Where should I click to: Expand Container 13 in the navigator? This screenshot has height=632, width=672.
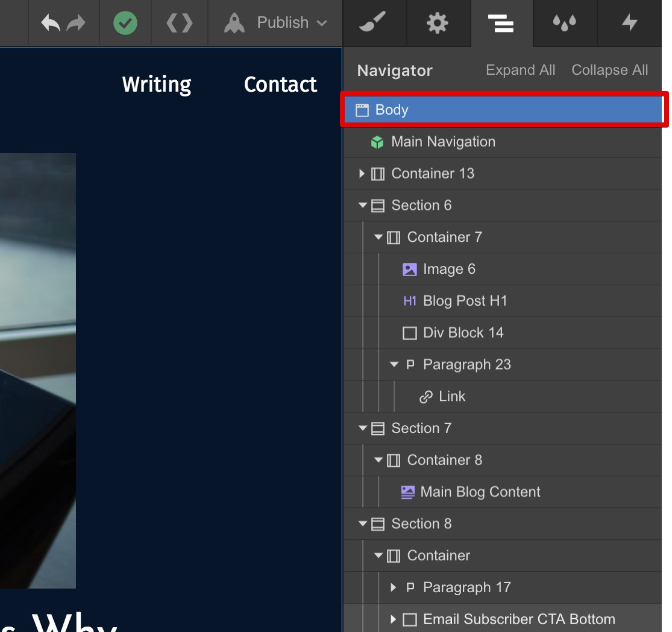click(x=362, y=174)
